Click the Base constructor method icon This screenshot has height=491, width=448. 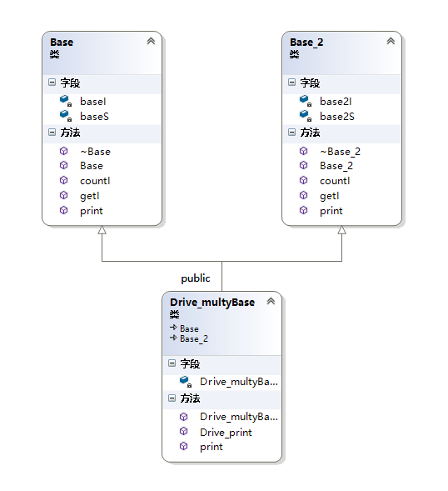point(63,165)
